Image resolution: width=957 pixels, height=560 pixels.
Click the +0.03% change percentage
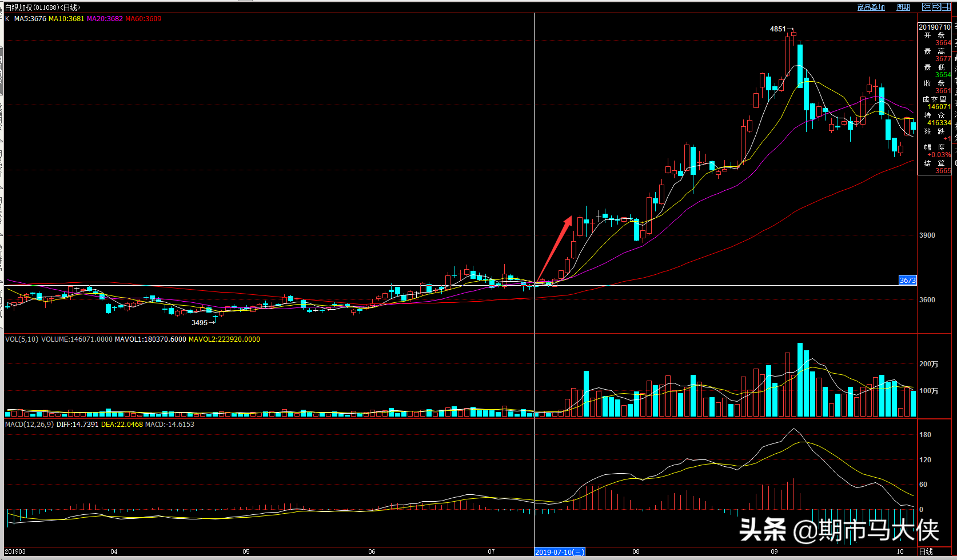click(x=939, y=155)
